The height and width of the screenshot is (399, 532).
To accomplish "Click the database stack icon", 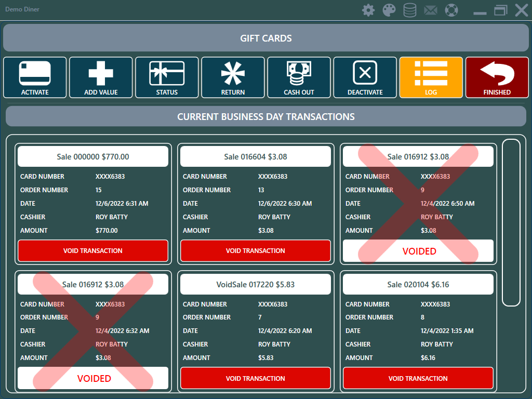I will pyautogui.click(x=410, y=10).
